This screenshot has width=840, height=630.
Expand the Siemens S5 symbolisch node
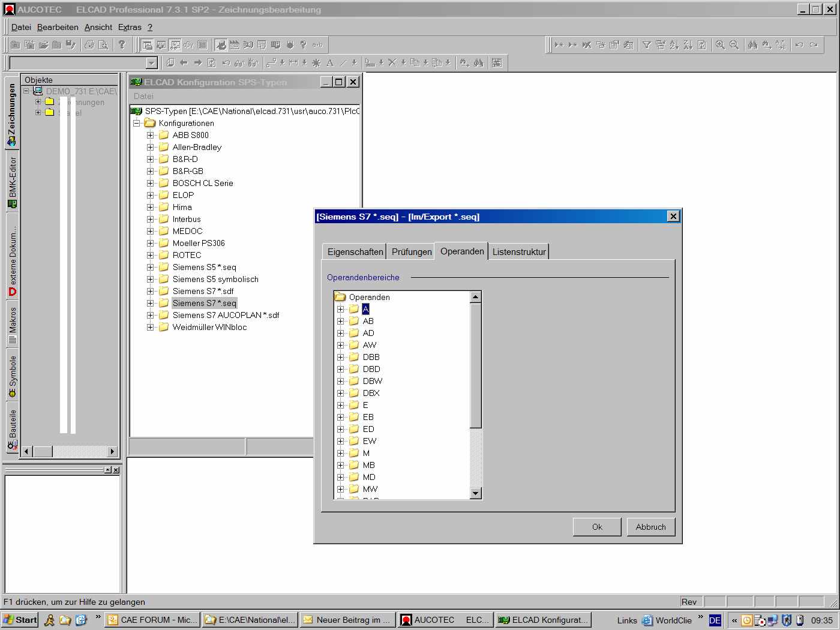(150, 279)
